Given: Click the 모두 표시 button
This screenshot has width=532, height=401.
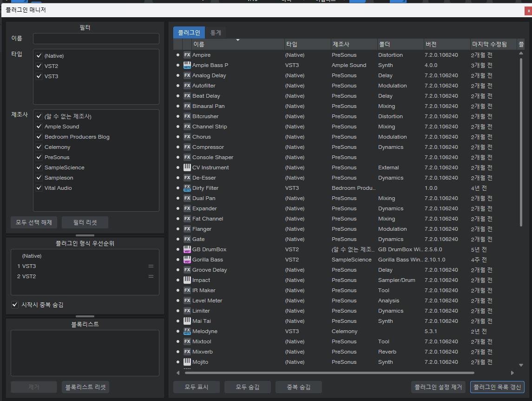Looking at the screenshot, I should pos(197,387).
